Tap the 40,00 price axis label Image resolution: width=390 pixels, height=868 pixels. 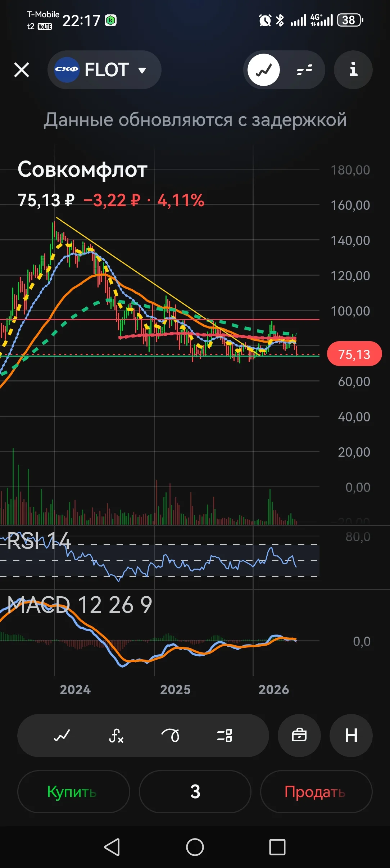[354, 417]
